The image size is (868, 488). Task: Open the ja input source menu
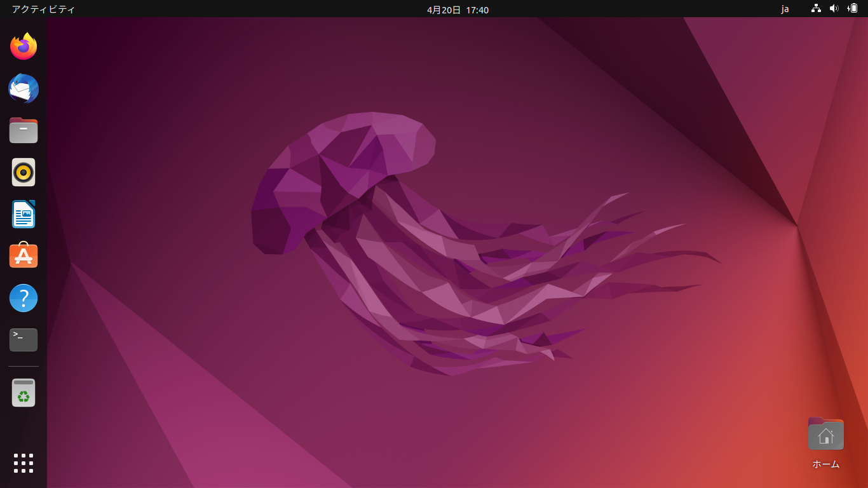(x=785, y=9)
